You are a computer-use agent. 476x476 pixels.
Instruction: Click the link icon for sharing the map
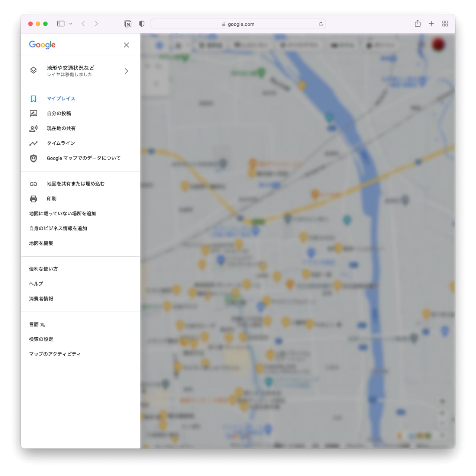pyautogui.click(x=33, y=184)
